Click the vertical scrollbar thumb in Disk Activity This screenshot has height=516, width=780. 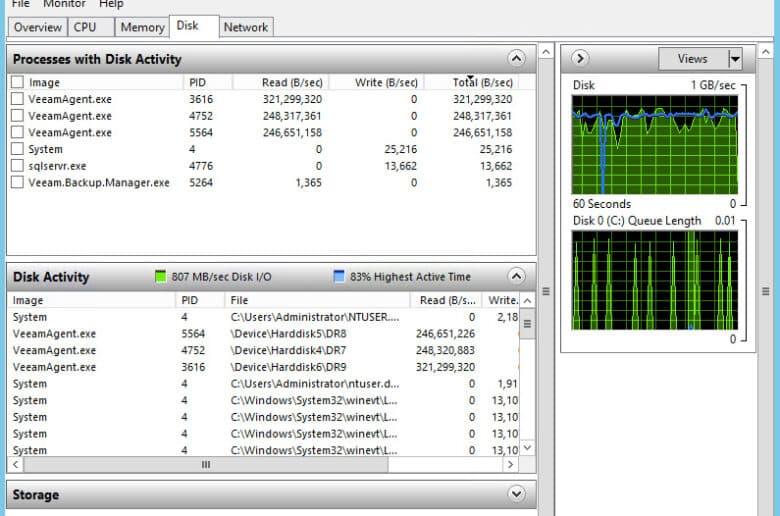527,324
